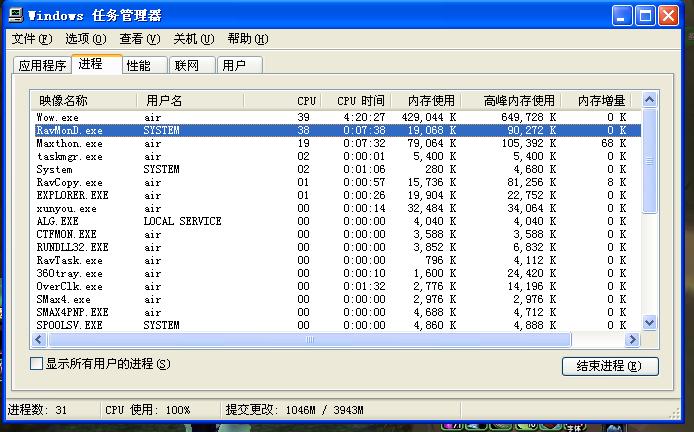The width and height of the screenshot is (694, 432).
Task: Click the horizontal scrollbar right arrow
Action: pyautogui.click(x=632, y=339)
